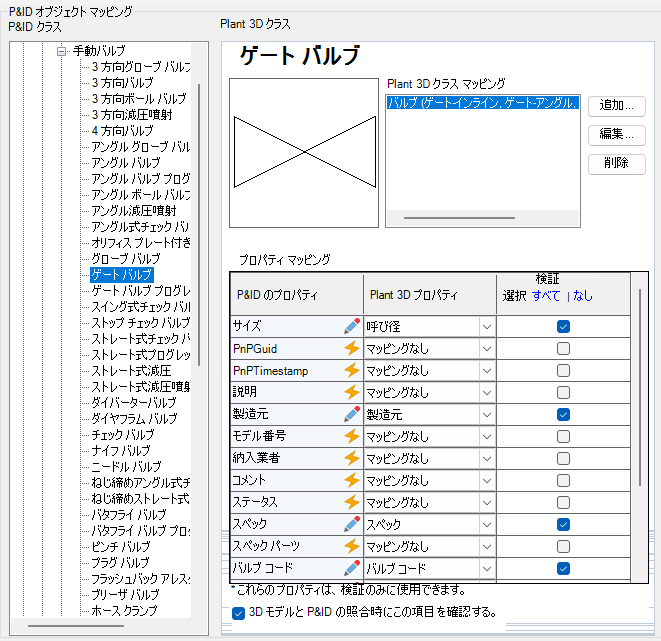
Task: Open Plant 3D property dropdown for モデル番号
Action: point(487,437)
